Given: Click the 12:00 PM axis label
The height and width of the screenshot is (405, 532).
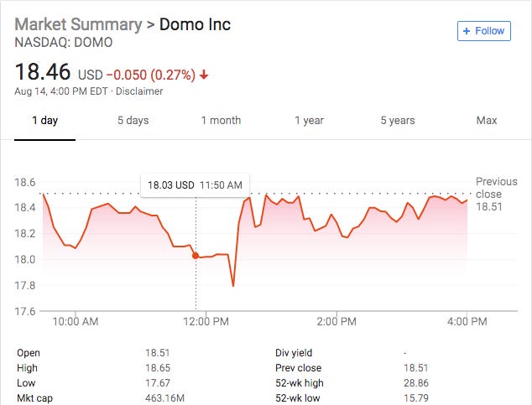Looking at the screenshot, I should 206,321.
